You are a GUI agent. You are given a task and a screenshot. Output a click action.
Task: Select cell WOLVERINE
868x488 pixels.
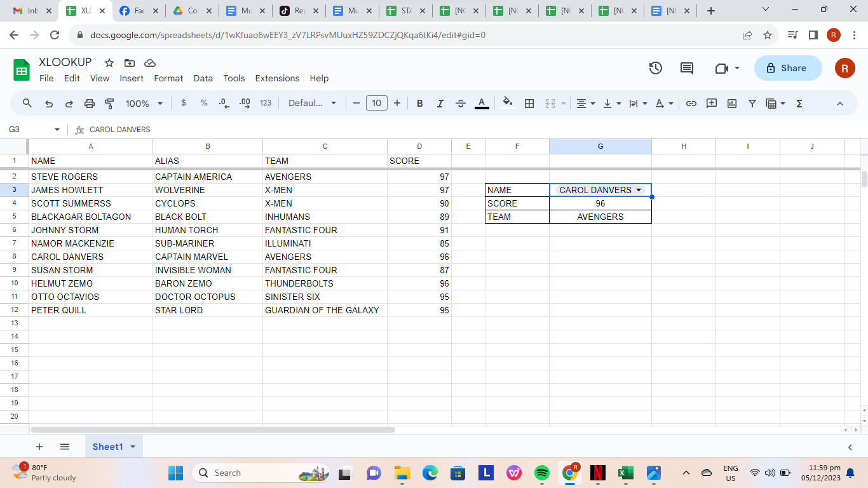tap(208, 190)
